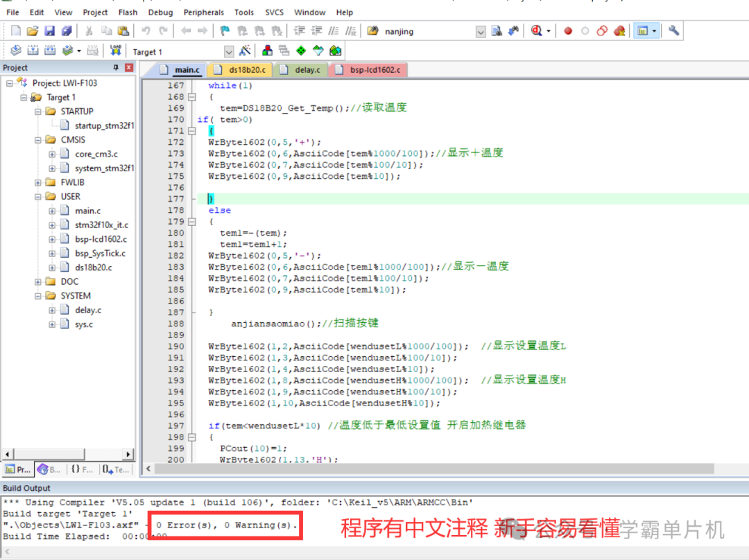
Task: Open the window layout icon dropdown arrow
Action: (x=655, y=31)
